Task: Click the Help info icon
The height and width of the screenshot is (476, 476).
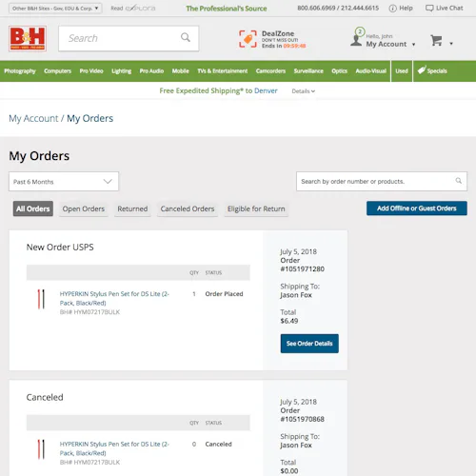Action: [392, 9]
